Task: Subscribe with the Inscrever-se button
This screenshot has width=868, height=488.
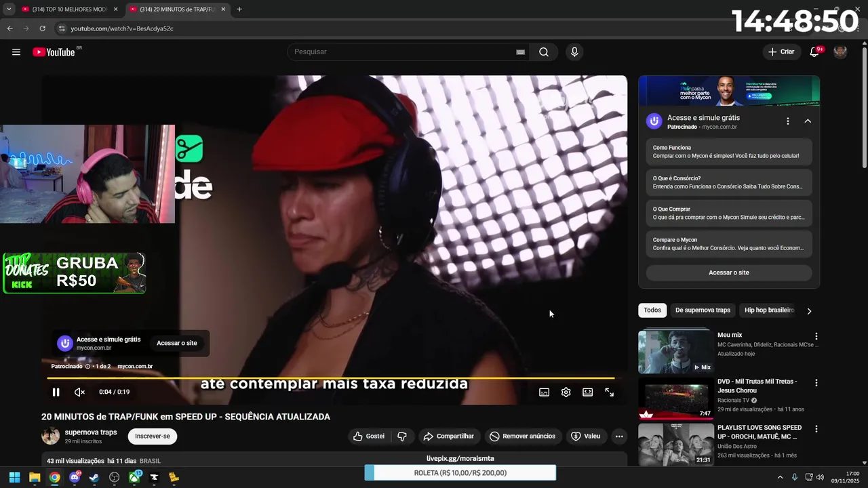Action: (153, 436)
